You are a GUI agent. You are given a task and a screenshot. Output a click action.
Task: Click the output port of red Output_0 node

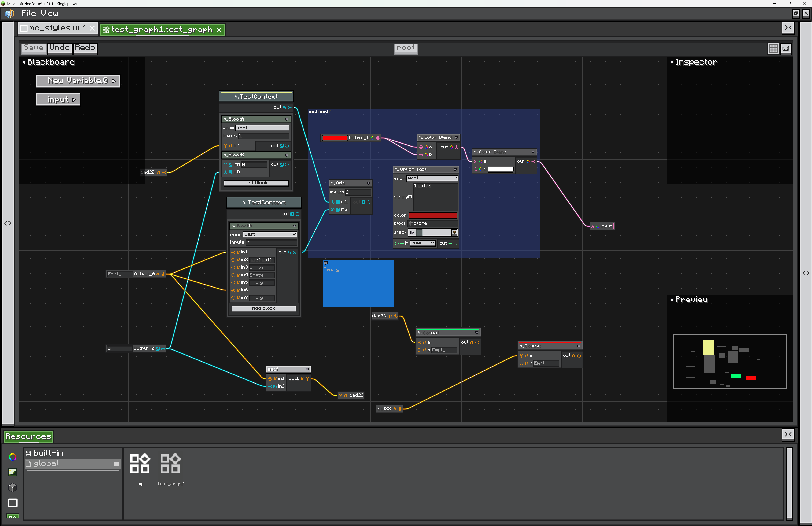(x=378, y=138)
